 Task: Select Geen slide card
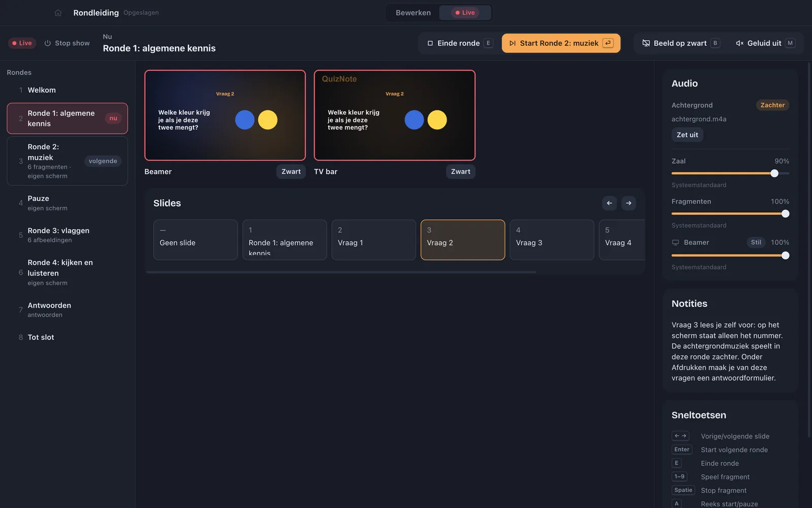[195, 240]
